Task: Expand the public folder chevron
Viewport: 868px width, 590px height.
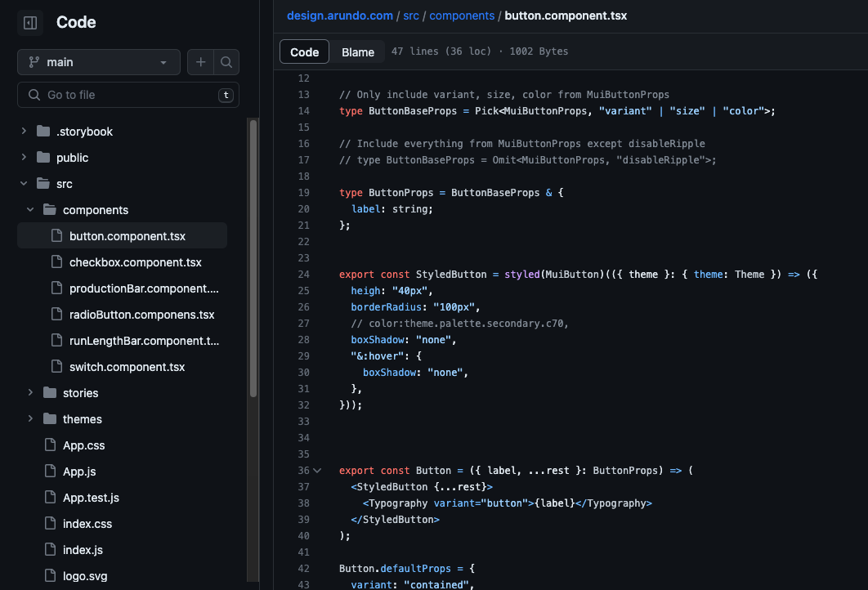Action: pos(24,157)
